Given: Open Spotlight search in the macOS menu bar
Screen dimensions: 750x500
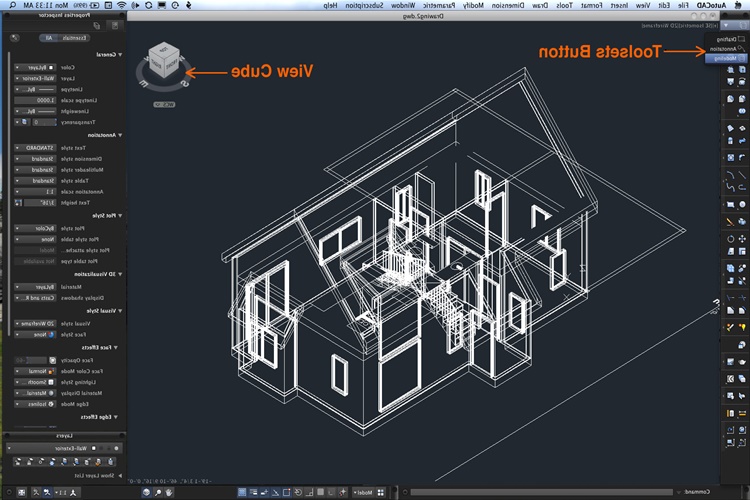Looking at the screenshot, I should click(13, 5).
